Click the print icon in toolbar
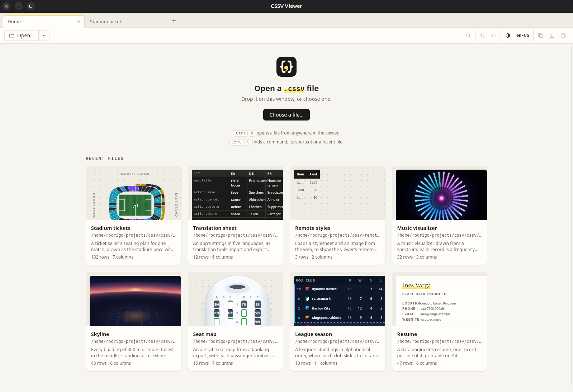Viewport: 573px width, 392px height. (x=563, y=36)
